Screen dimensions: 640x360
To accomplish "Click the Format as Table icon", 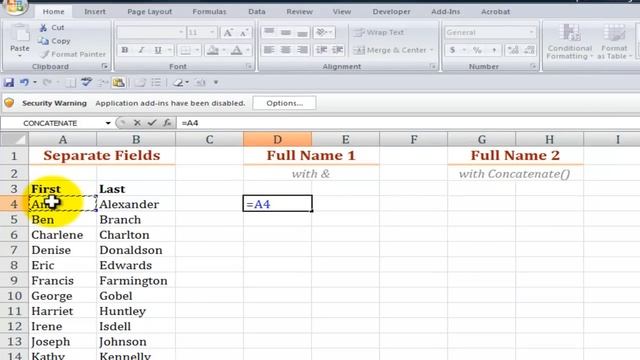I will tap(613, 33).
